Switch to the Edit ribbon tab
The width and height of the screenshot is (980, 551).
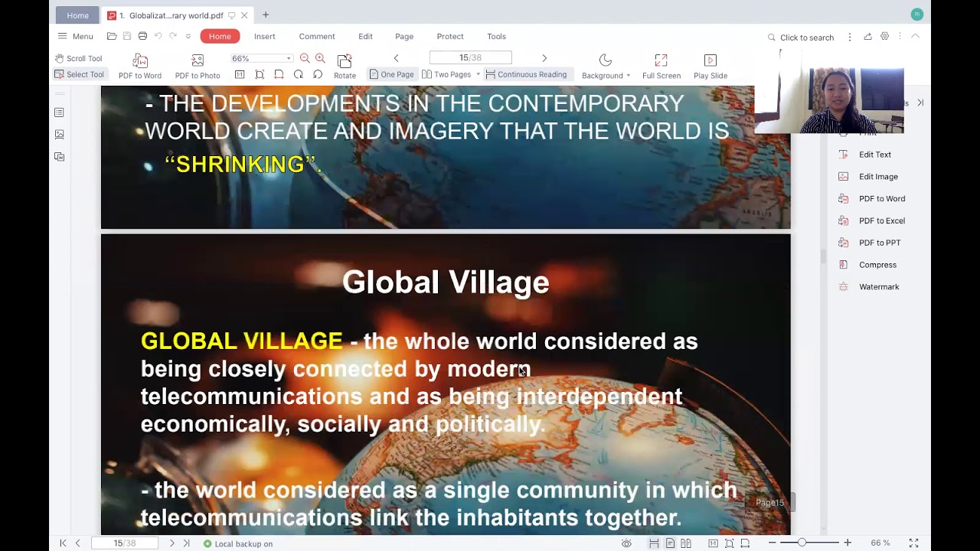(x=365, y=36)
